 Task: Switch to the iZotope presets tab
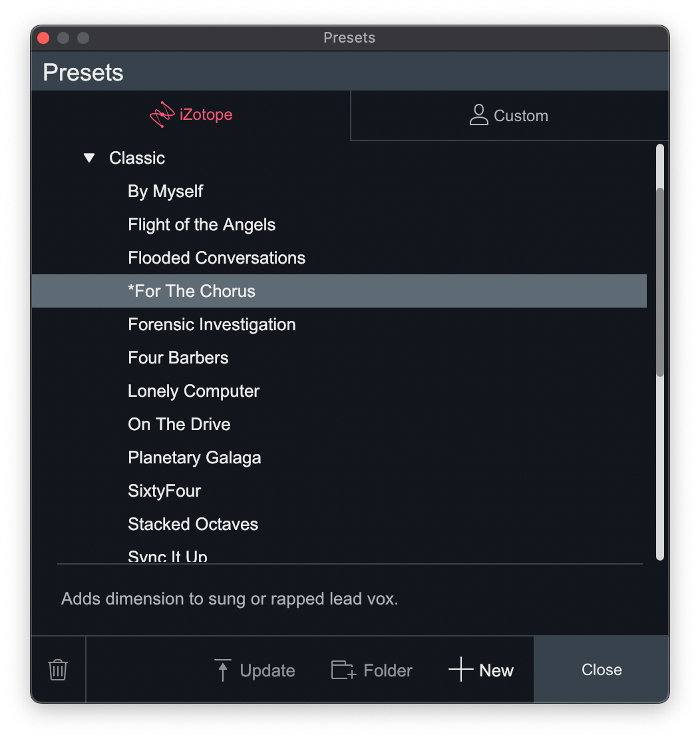pos(191,115)
